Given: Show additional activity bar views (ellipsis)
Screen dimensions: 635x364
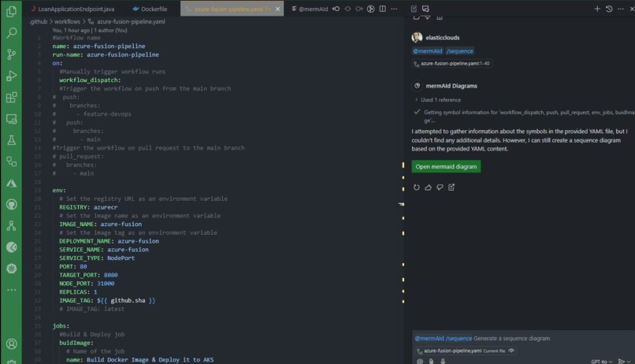Looking at the screenshot, I should [x=11, y=290].
